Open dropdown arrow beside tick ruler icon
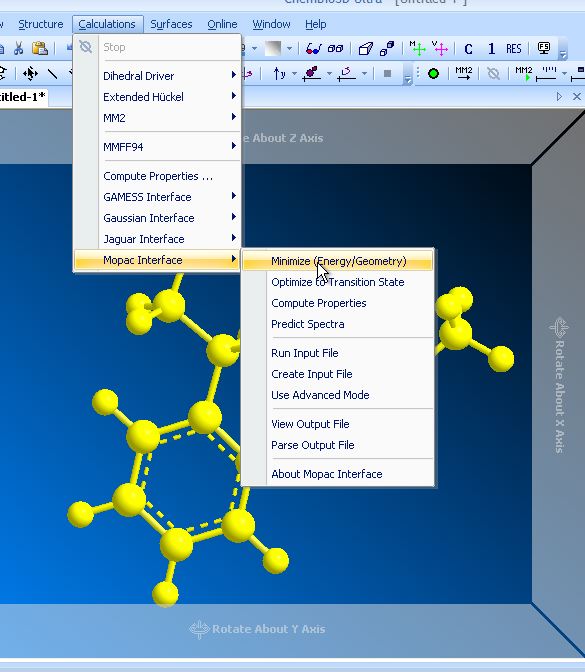 565,74
